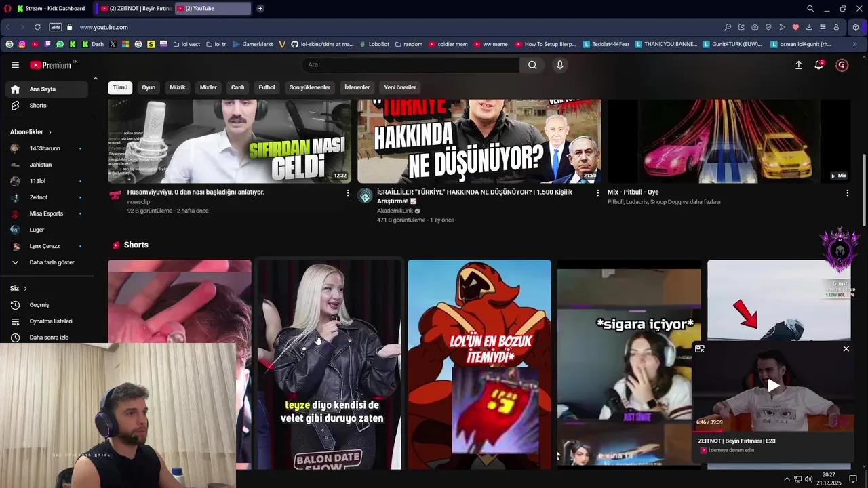Open YouTube notifications bell

point(819,65)
